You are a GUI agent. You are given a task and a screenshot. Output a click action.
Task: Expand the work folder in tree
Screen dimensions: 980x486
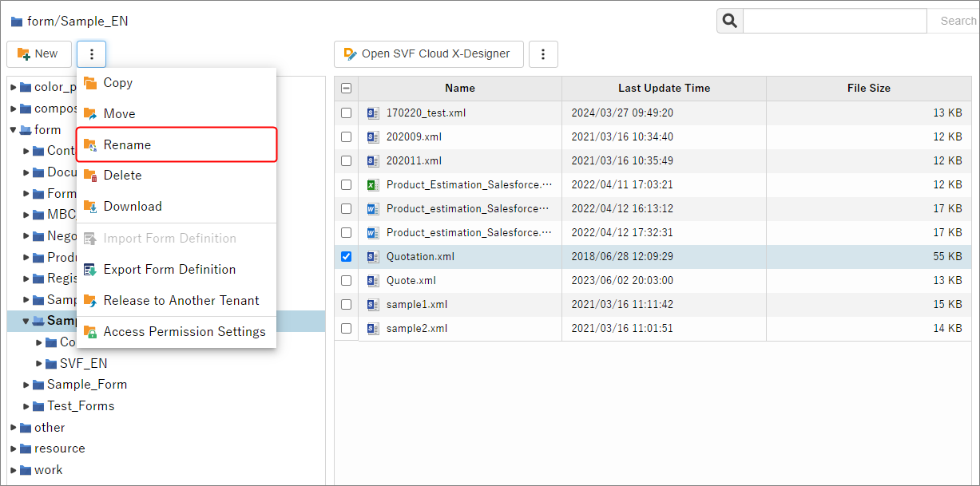(13, 471)
